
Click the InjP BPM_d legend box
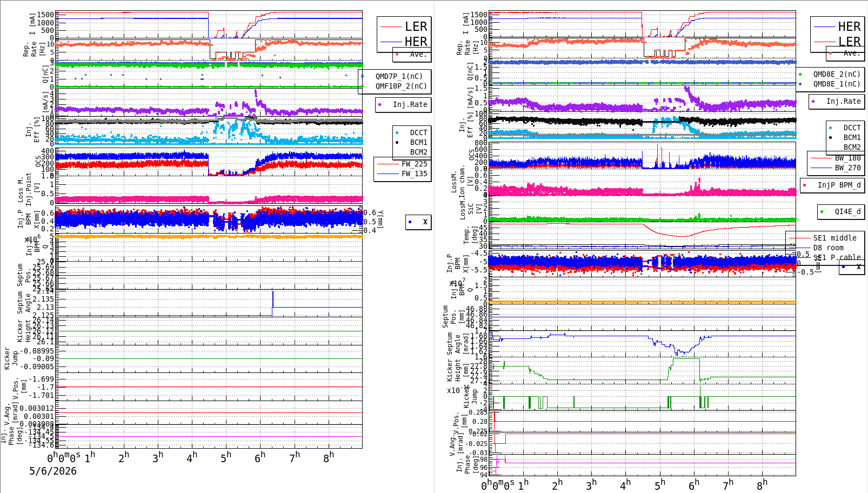click(832, 185)
